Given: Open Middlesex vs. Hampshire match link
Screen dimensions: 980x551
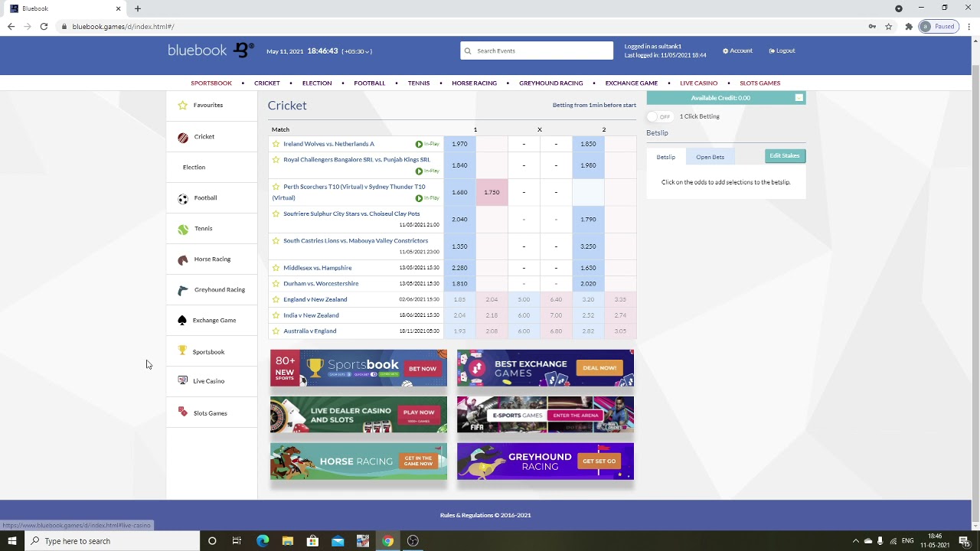Looking at the screenshot, I should pos(318,268).
